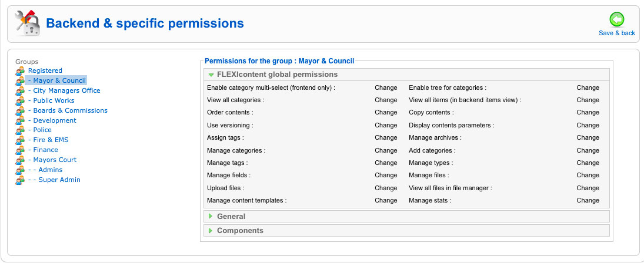Screen dimensions: 644x263
Task: Select the Boards & Commissions group
Action: 68,110
